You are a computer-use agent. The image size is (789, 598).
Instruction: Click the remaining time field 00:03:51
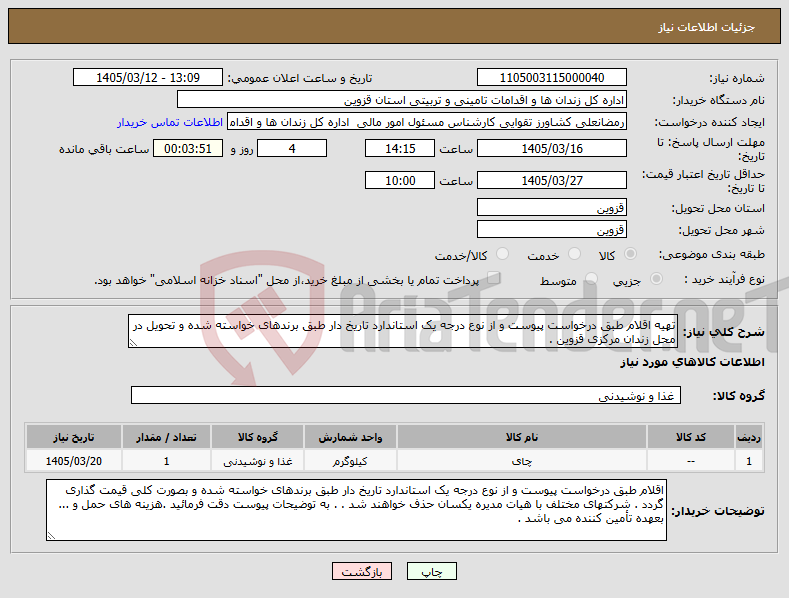pyautogui.click(x=188, y=148)
